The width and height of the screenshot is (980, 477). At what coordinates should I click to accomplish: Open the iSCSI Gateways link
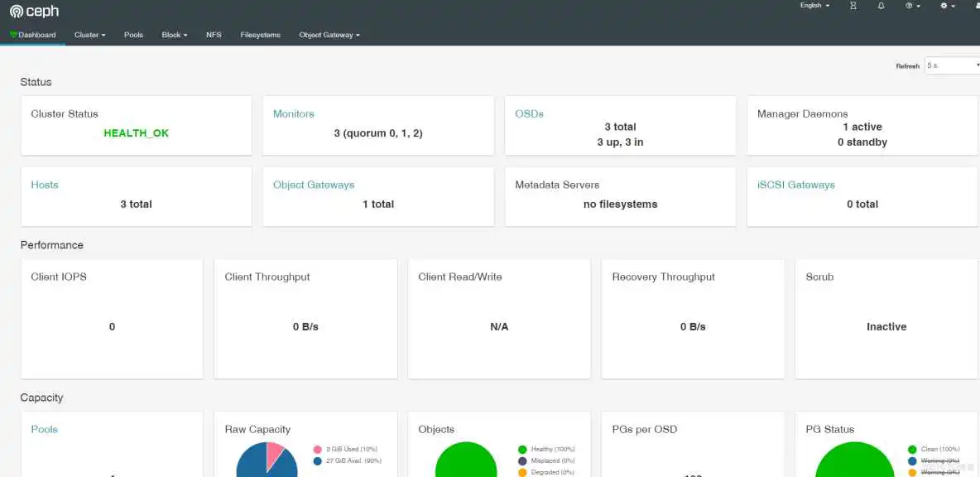click(796, 185)
